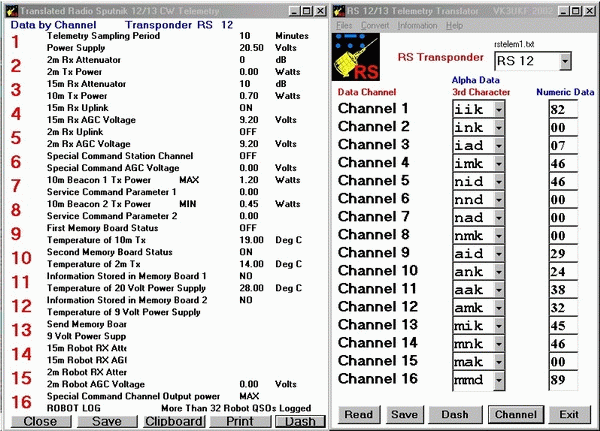Click the RS satellite logo image
Viewport: 600px width, 431px height.
(x=355, y=57)
